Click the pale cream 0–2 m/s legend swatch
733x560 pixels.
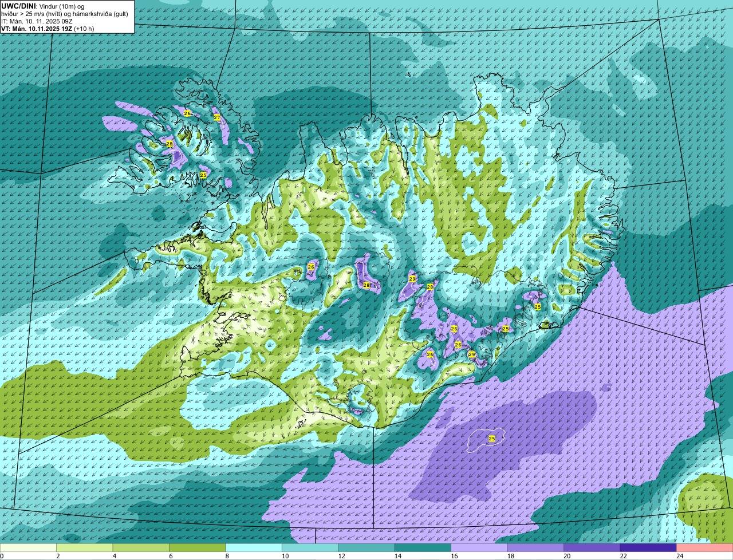pyautogui.click(x=28, y=547)
